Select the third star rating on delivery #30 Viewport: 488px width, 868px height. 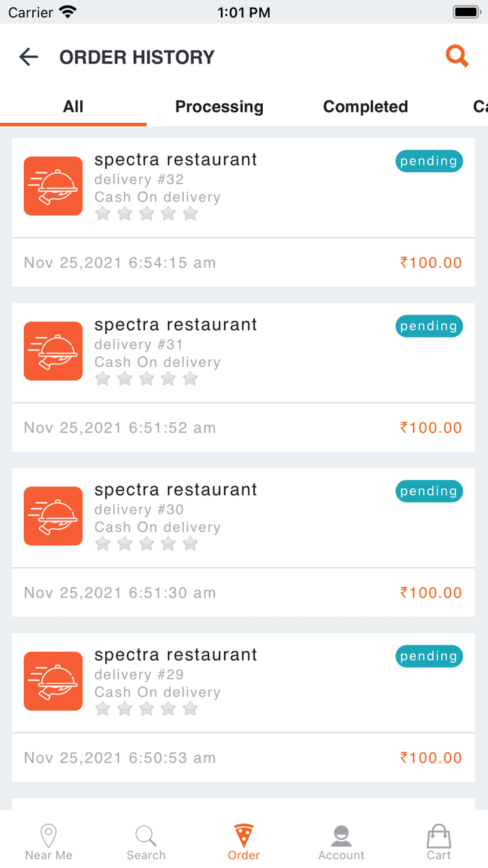click(x=146, y=544)
